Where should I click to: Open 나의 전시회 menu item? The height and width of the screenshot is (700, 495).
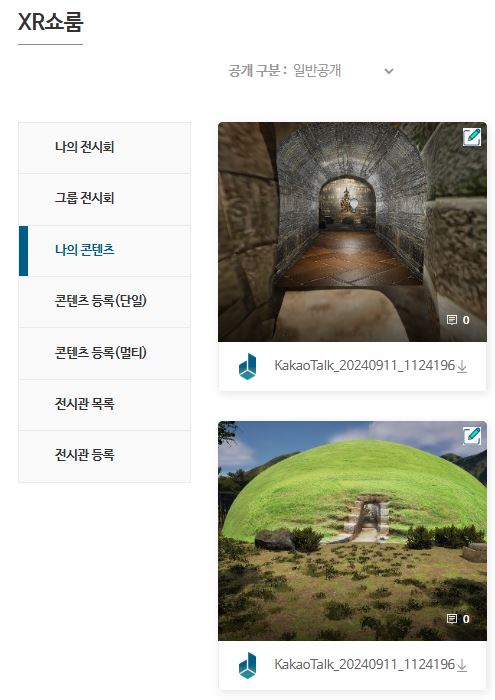pos(104,148)
